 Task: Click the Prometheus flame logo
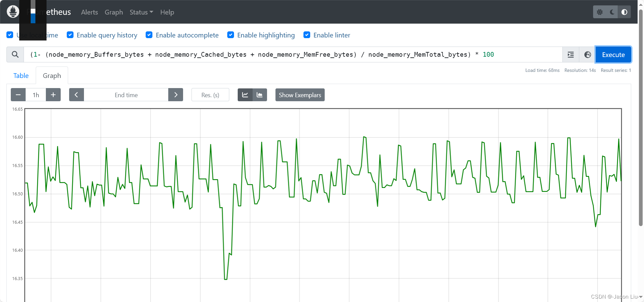13,12
